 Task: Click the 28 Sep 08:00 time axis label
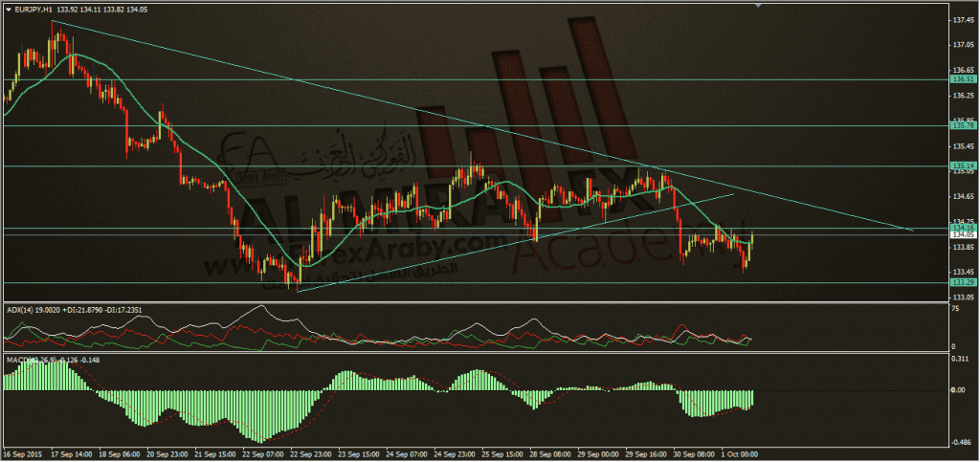[550, 454]
